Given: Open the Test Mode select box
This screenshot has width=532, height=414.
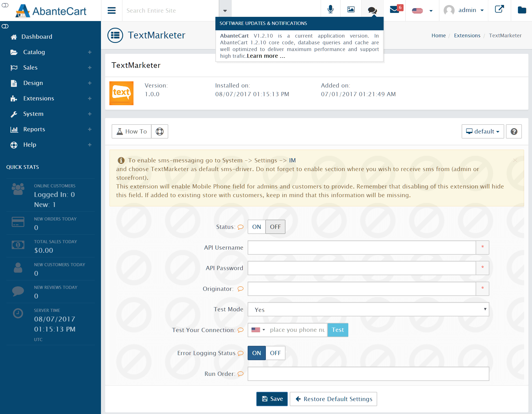Looking at the screenshot, I should tap(368, 309).
